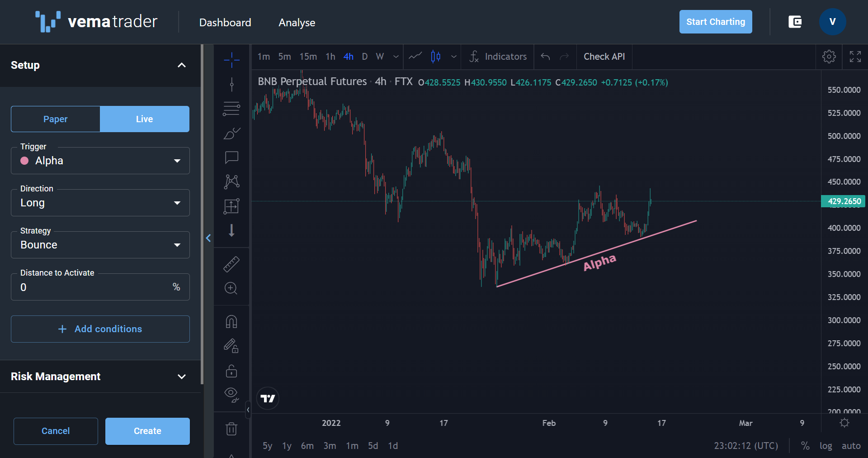This screenshot has height=458, width=868.
Task: Select the trend line tool
Action: pos(231,84)
